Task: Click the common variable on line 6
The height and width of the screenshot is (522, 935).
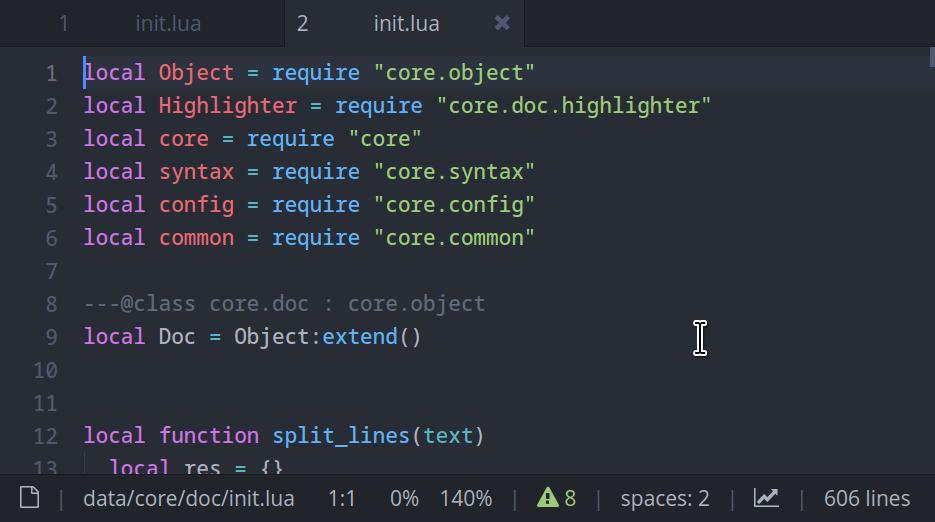Action: pyautogui.click(x=196, y=237)
